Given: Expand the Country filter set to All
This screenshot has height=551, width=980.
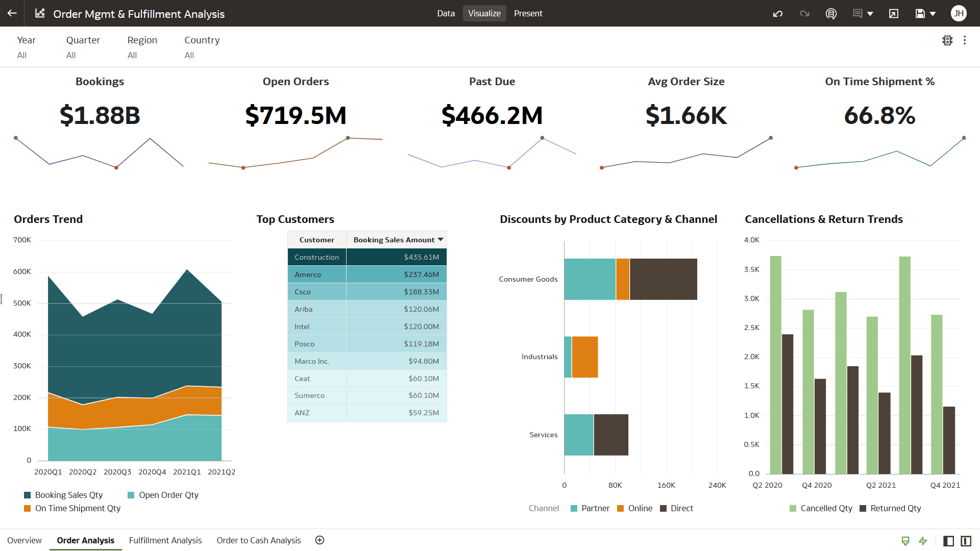Looking at the screenshot, I should (202, 47).
